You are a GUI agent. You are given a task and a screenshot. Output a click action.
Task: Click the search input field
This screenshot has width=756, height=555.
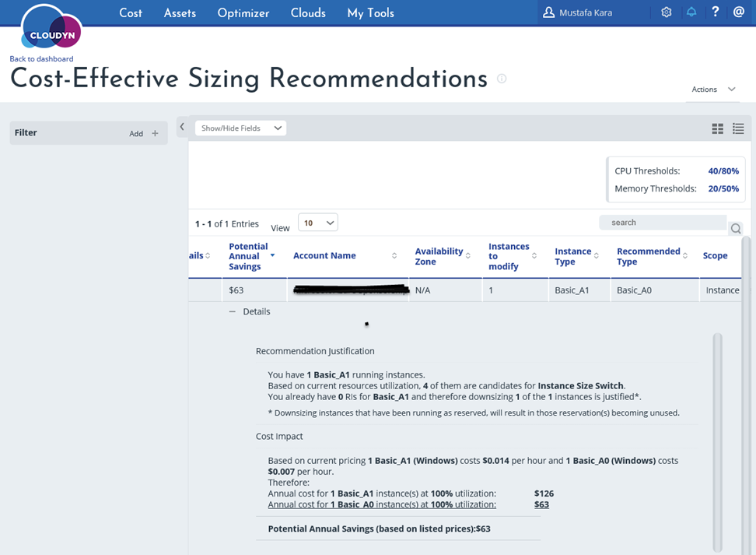point(663,223)
